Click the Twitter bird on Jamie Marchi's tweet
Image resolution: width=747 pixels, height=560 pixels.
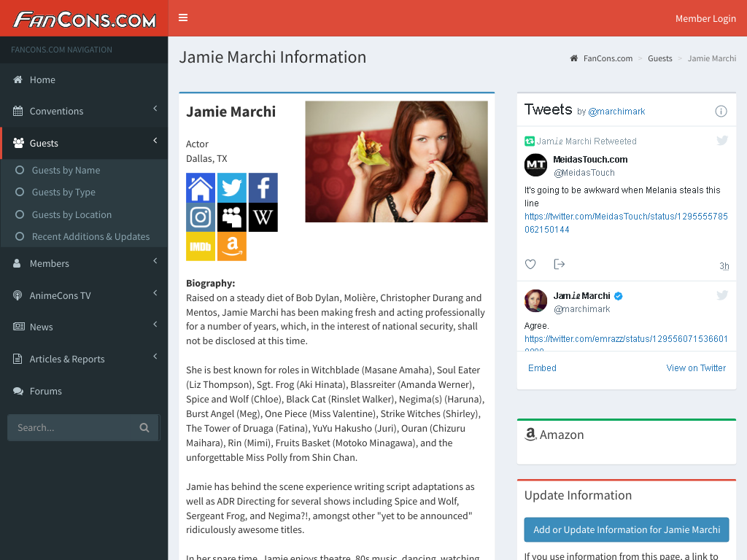[x=722, y=295]
